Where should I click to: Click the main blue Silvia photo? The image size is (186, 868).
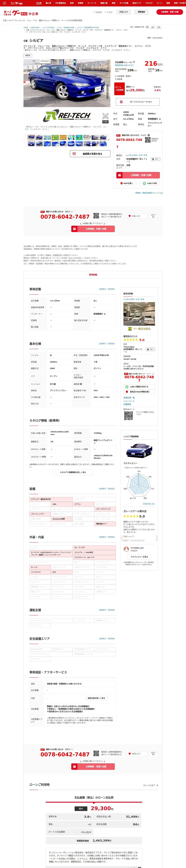point(67,83)
